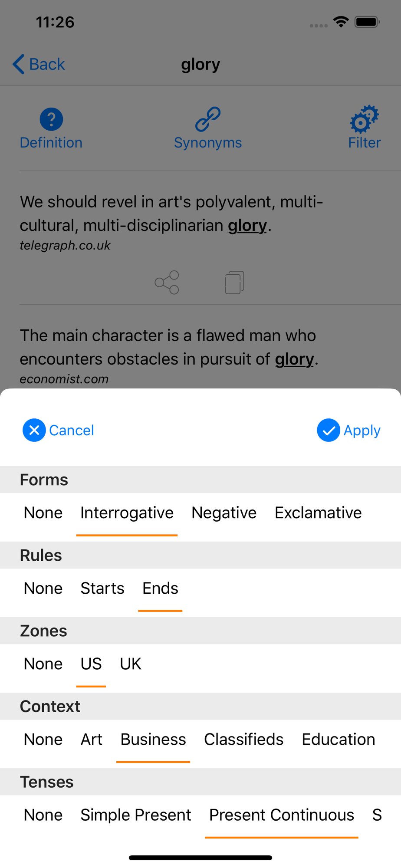
Task: Select Exclamative form option
Action: click(318, 513)
